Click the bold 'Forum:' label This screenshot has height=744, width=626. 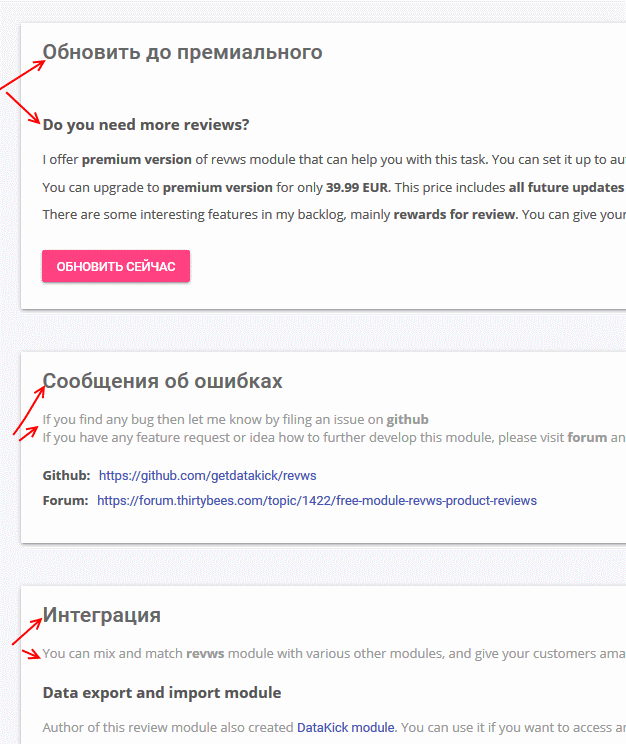[x=65, y=500]
